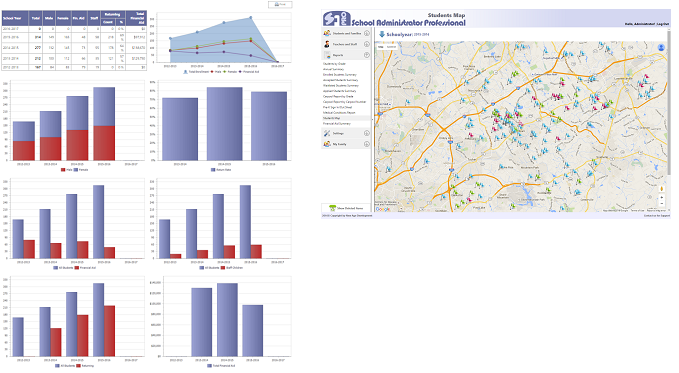
Task: Expand the Students and Families panel arrow
Action: click(366, 33)
